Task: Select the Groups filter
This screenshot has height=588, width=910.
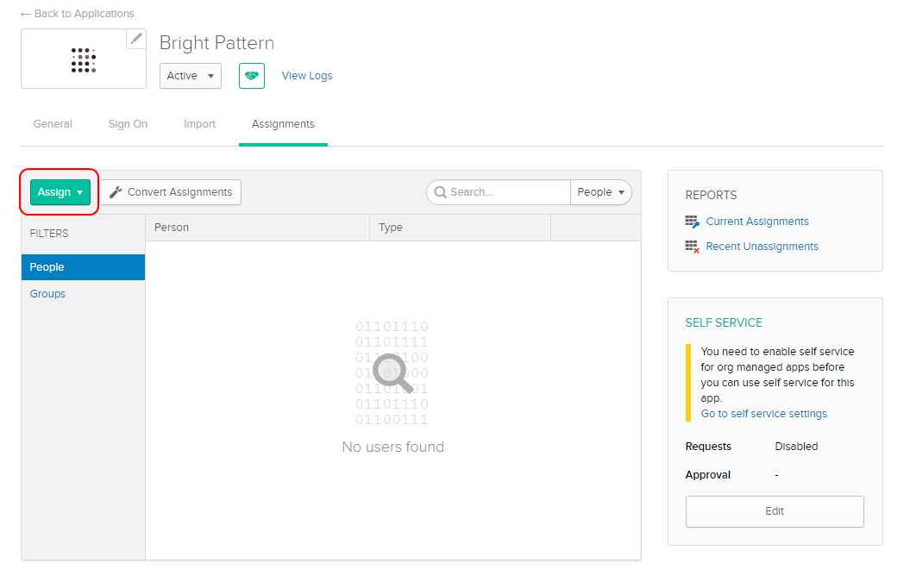Action: click(47, 294)
